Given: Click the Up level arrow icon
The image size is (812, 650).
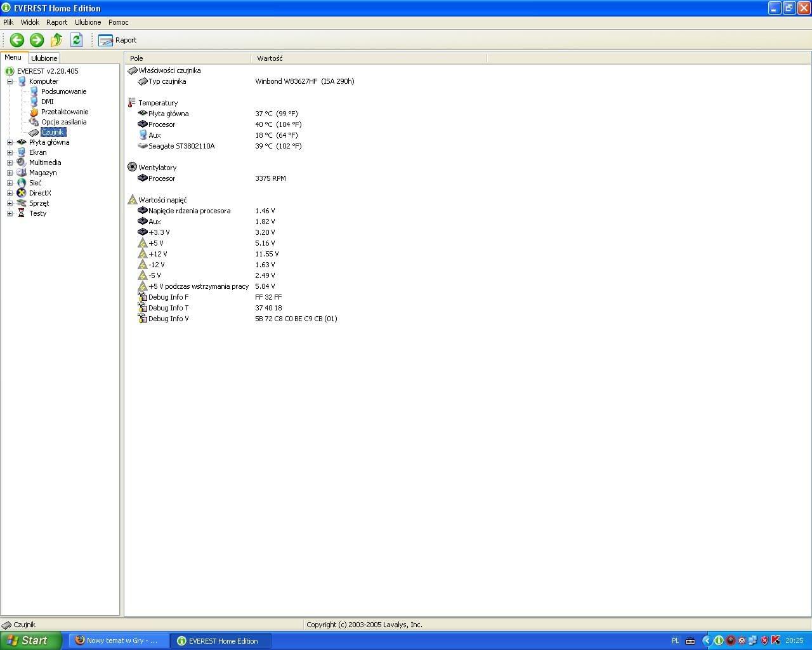Looking at the screenshot, I should click(x=56, y=40).
